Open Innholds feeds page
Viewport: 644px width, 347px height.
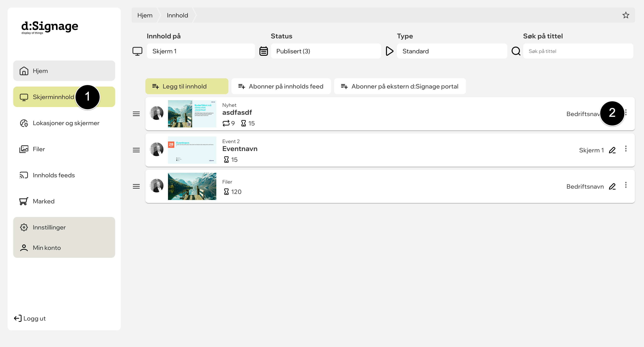click(x=64, y=175)
